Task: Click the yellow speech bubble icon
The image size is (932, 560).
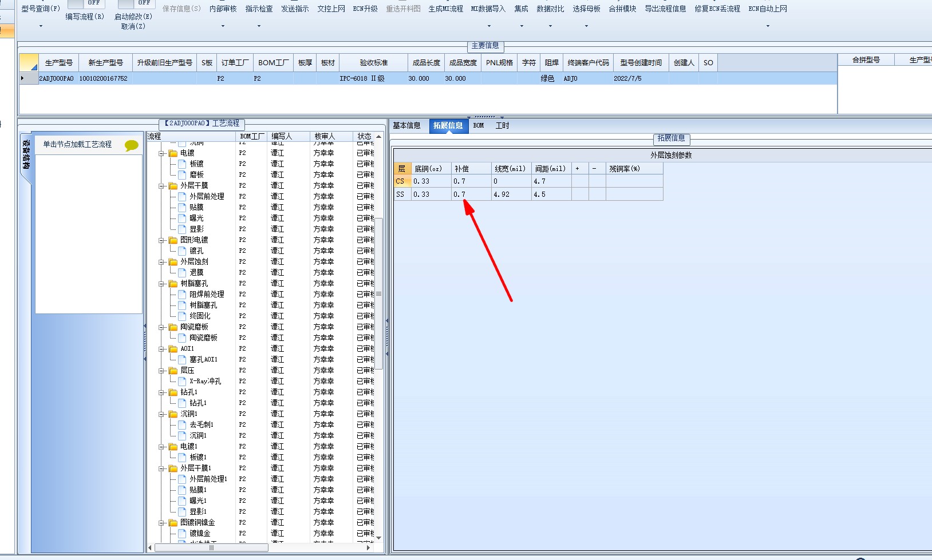Action: [x=132, y=145]
